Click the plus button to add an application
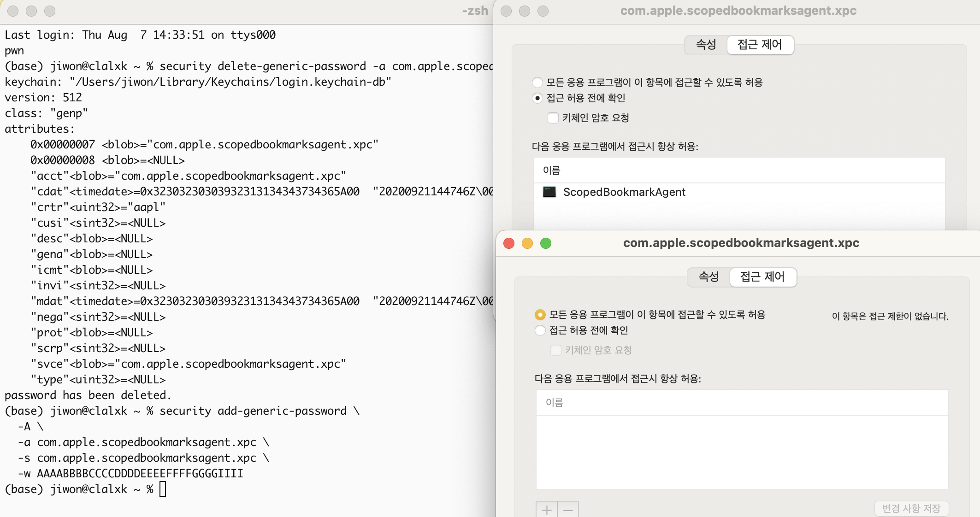The width and height of the screenshot is (980, 517). pyautogui.click(x=547, y=510)
